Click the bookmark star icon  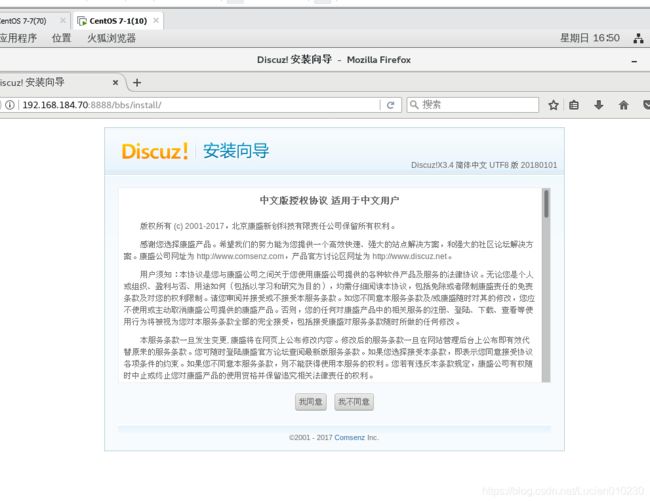(553, 105)
